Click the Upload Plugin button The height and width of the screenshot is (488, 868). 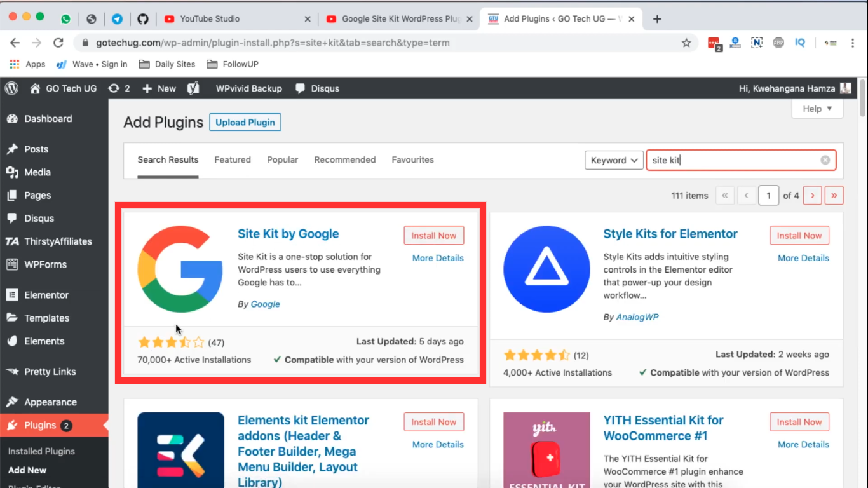click(x=245, y=123)
